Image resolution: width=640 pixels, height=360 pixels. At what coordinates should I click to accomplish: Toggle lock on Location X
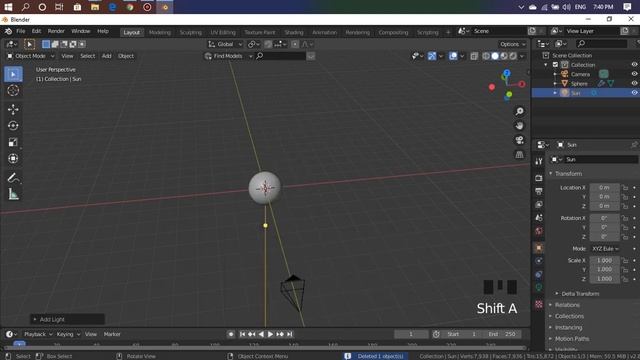click(625, 188)
